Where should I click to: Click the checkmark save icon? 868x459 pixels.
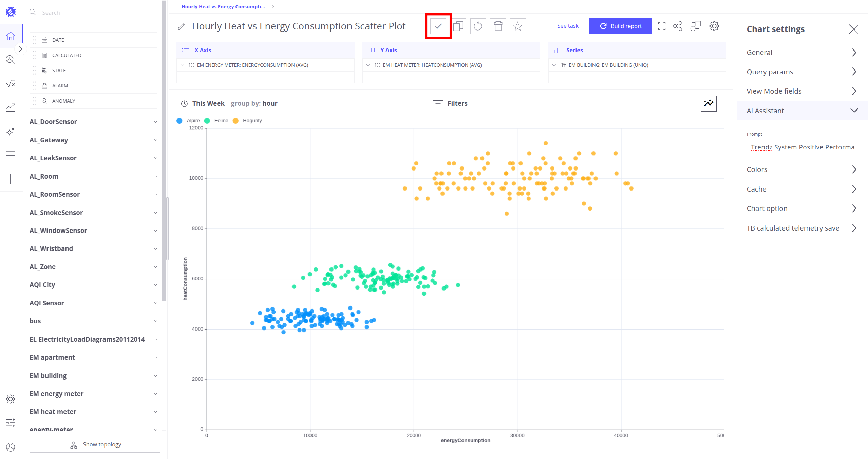(438, 26)
